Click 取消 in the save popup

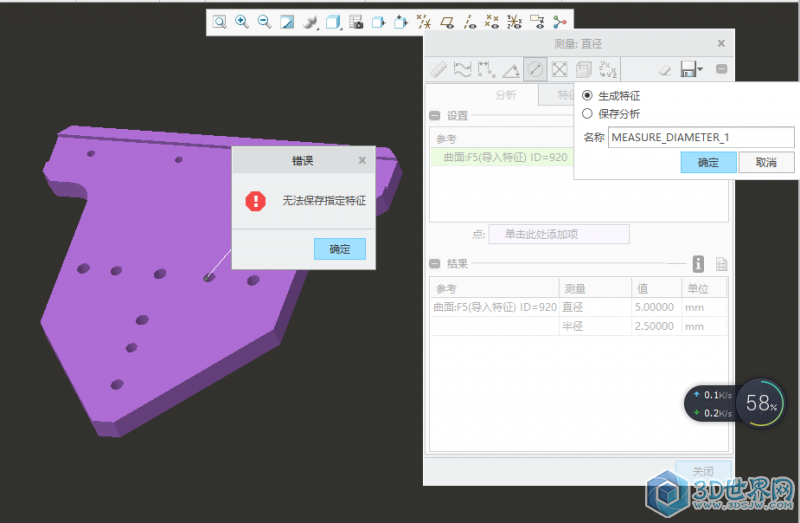(x=767, y=162)
